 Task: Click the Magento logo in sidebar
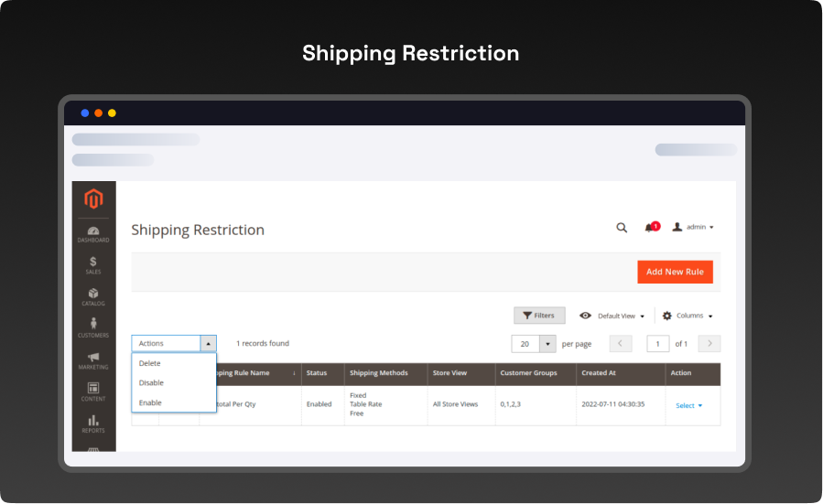93,199
